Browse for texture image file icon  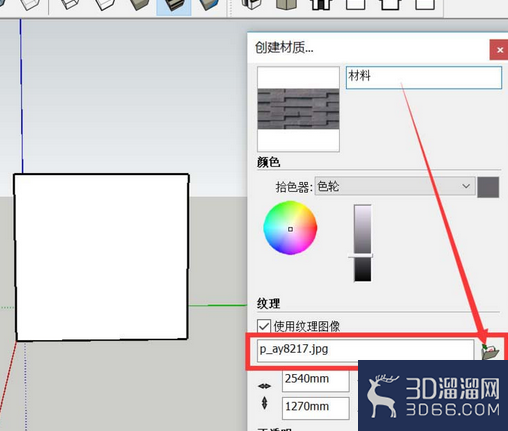click(490, 352)
